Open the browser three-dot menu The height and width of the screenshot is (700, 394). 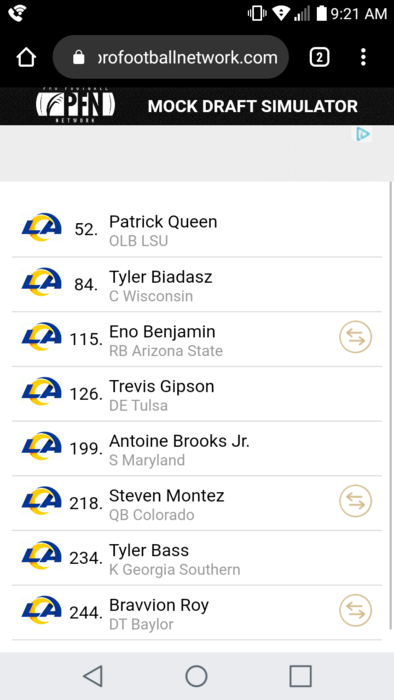(363, 57)
